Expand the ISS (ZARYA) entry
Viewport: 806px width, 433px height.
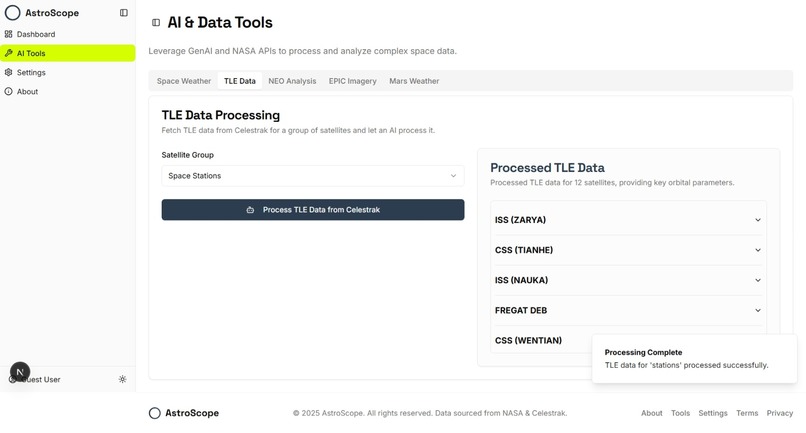(628, 220)
